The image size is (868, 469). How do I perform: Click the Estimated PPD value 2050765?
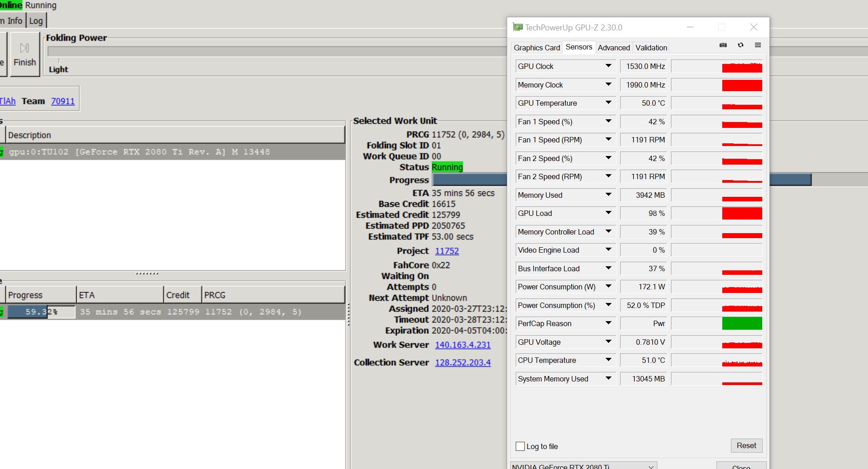pos(448,225)
